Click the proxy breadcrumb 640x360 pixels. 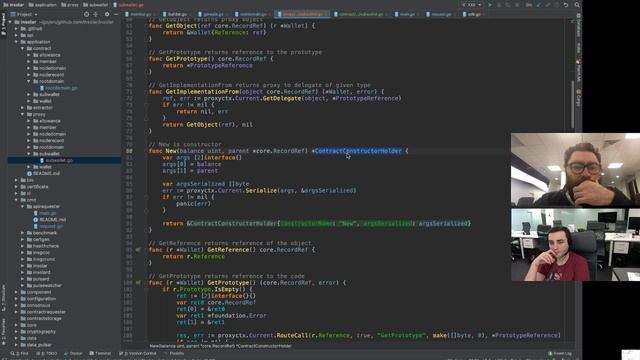click(70, 5)
